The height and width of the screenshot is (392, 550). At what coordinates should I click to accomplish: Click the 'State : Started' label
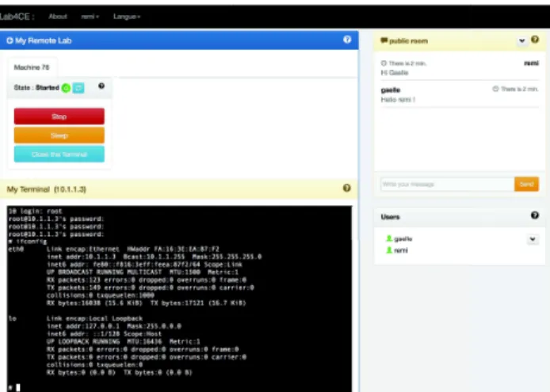[36, 88]
